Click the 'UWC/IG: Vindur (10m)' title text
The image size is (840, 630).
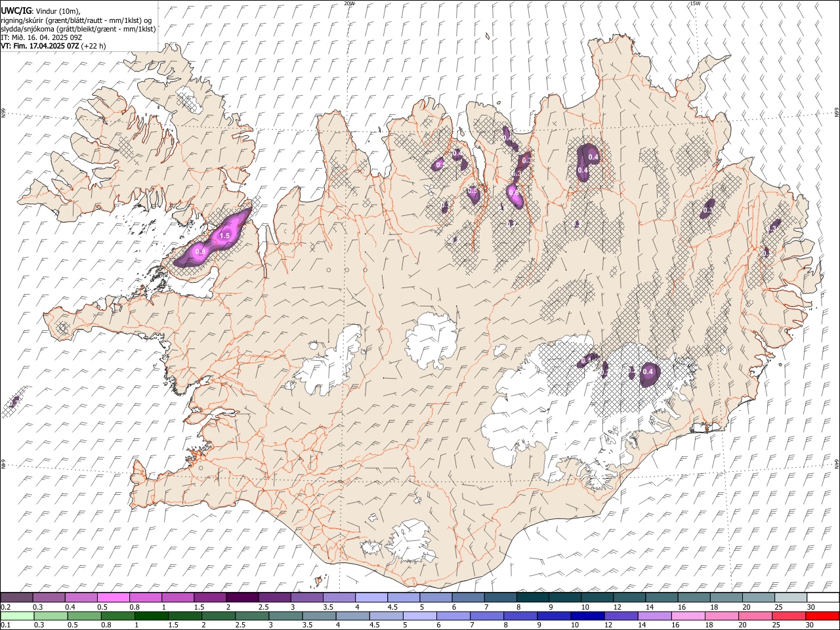40,11
